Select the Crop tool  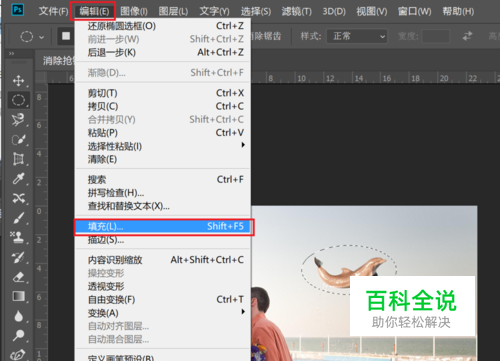click(x=18, y=159)
